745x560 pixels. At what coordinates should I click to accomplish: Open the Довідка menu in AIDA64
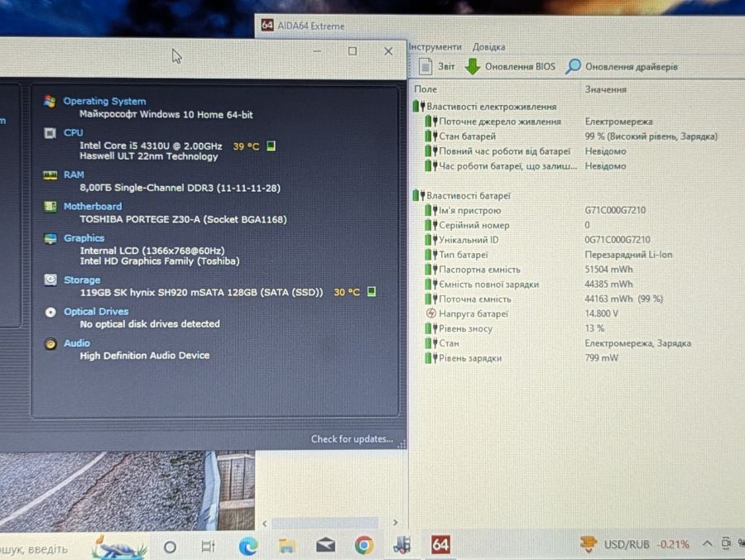tap(488, 47)
